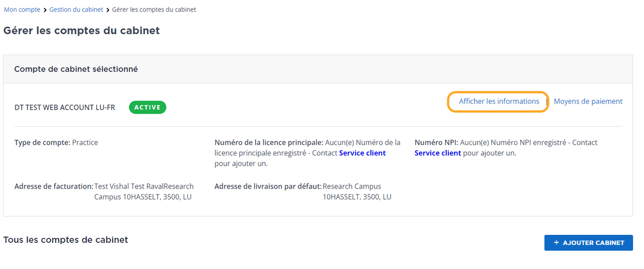Click the Adresse de livraison par défaut label
This screenshot has height=269, width=644.
click(x=268, y=187)
